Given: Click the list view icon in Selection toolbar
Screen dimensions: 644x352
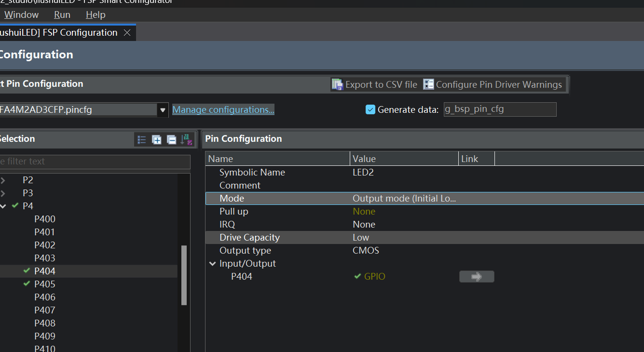Looking at the screenshot, I should point(142,140).
